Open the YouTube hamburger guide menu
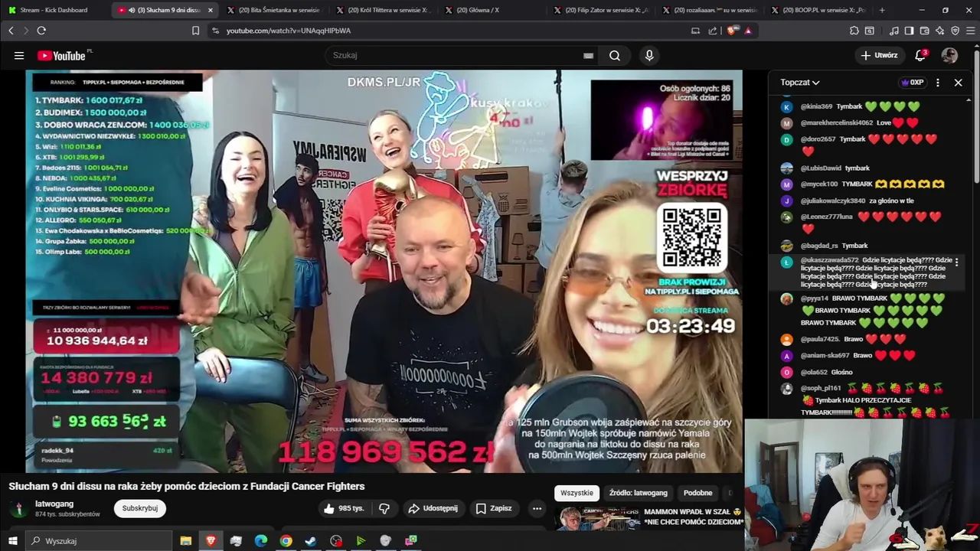The height and width of the screenshot is (551, 980). pyautogui.click(x=19, y=55)
